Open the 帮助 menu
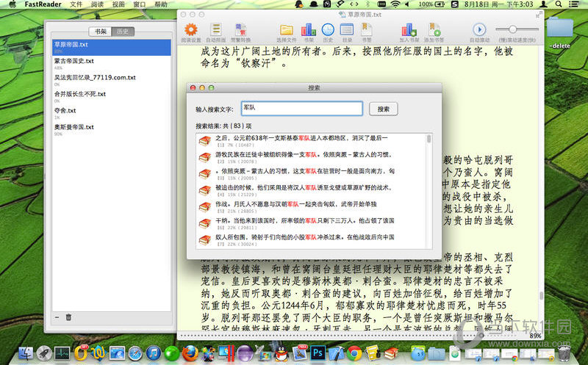The image size is (588, 365). [161, 4]
